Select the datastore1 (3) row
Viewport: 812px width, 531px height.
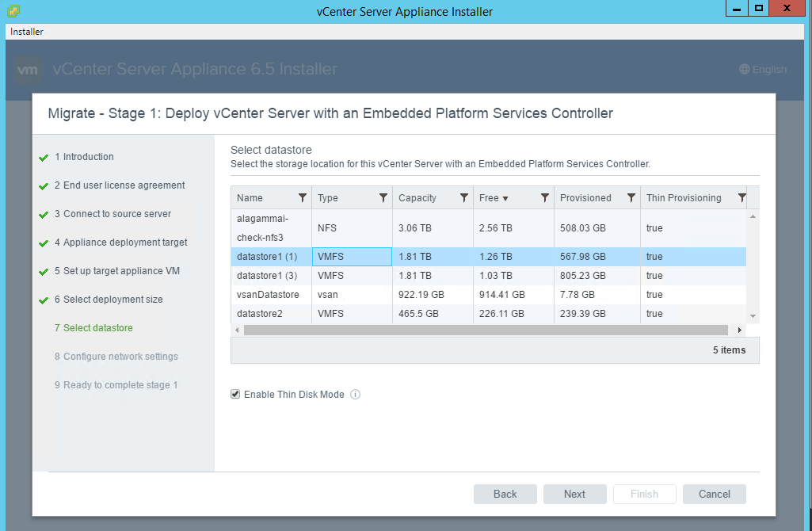click(488, 276)
